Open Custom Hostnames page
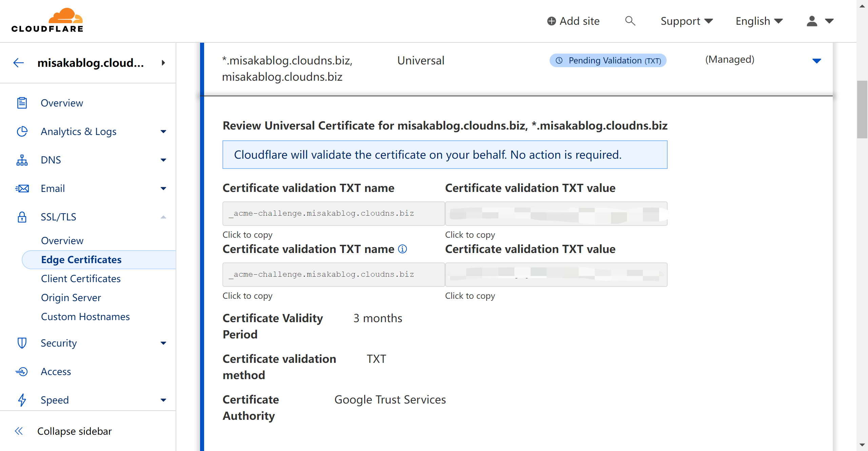This screenshot has height=451, width=868. click(85, 316)
